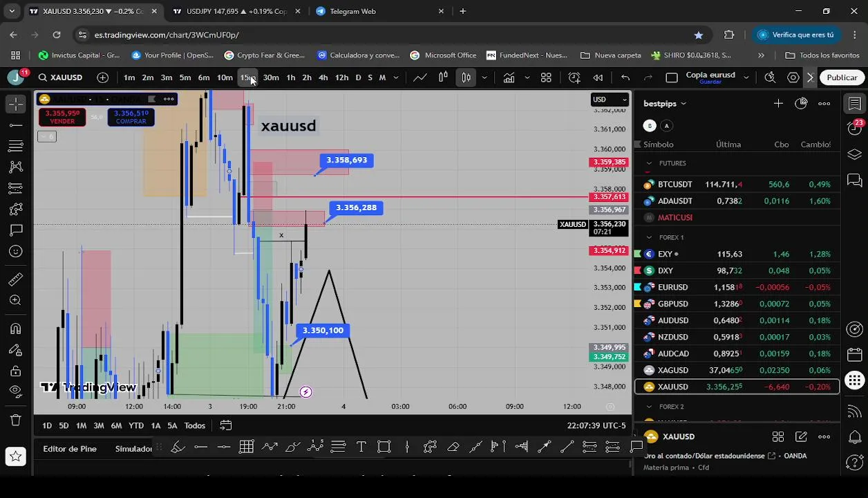Screen dimensions: 868x498
Task: Open the layout setup square icon
Action: pyautogui.click(x=672, y=77)
